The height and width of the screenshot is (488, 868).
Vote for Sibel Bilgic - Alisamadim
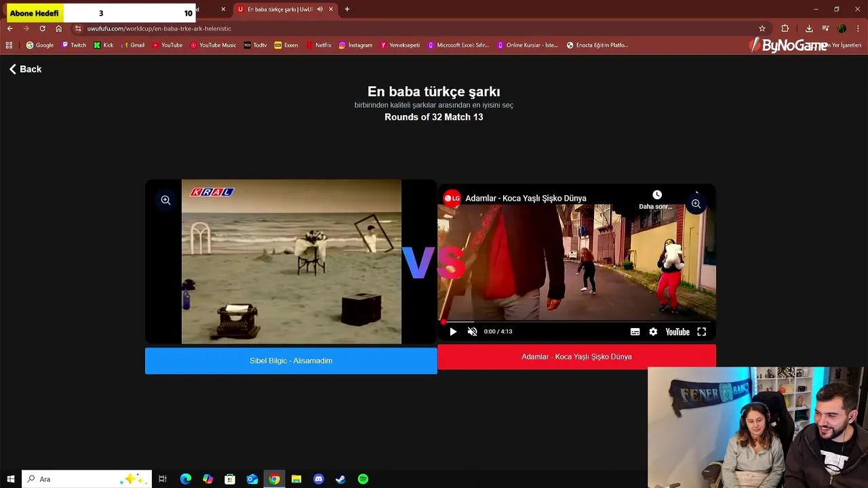[x=291, y=361]
